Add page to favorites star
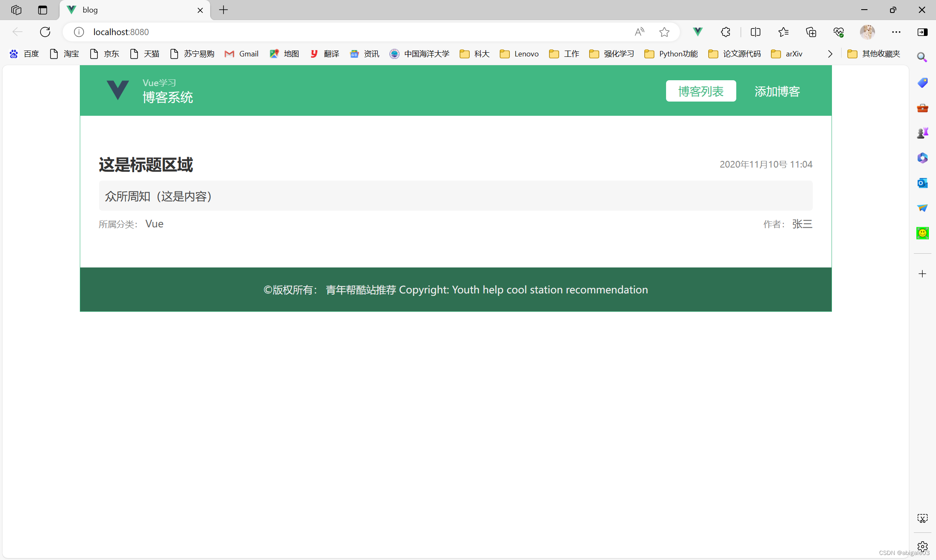 [x=664, y=32]
